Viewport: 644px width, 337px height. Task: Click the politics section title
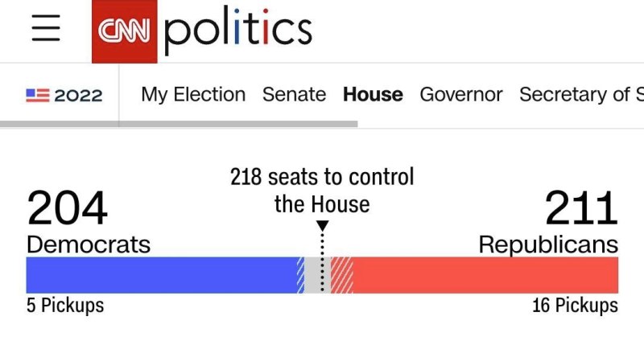click(x=238, y=30)
